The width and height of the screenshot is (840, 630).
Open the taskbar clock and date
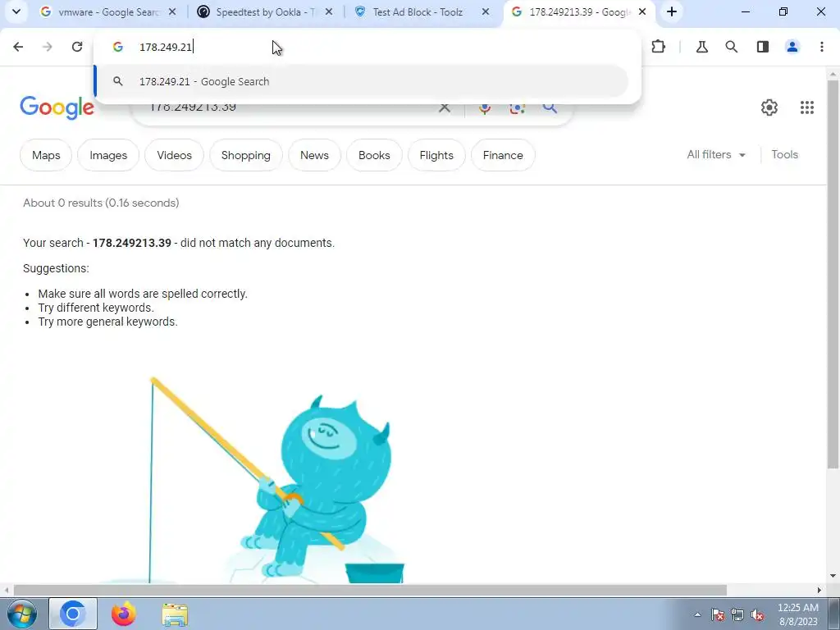point(798,614)
